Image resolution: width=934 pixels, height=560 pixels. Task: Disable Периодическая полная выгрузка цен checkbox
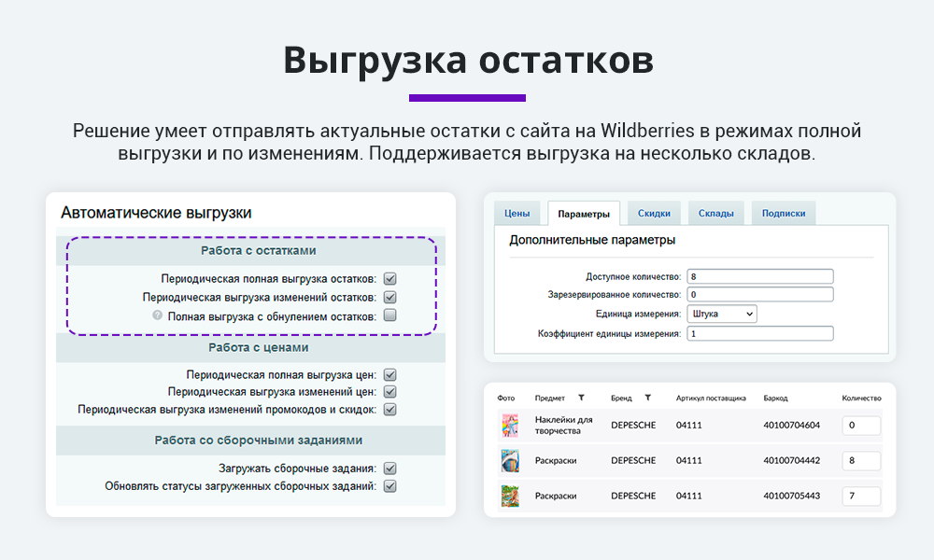(390, 374)
